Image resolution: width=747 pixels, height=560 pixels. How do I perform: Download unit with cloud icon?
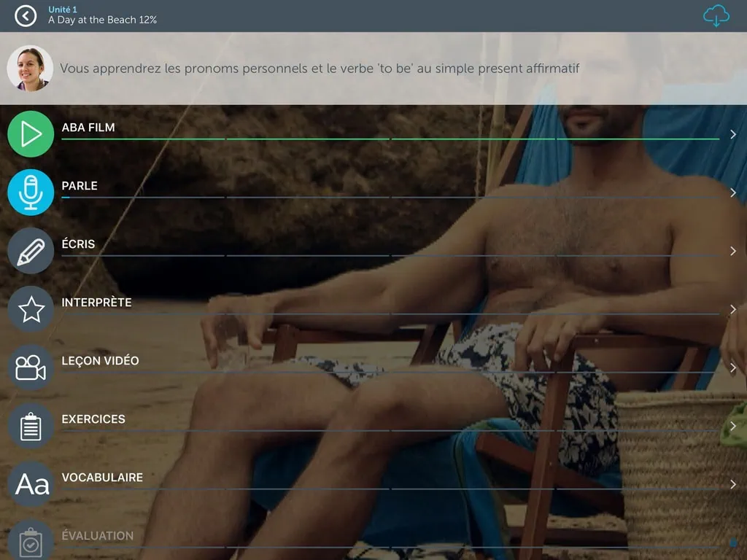(716, 15)
